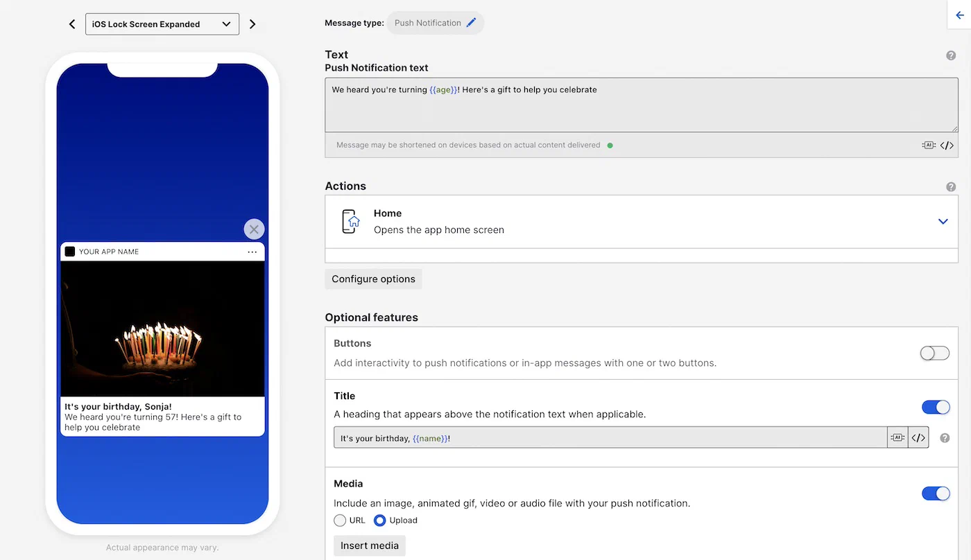Screen dimensions: 971x560
Task: Click the Configure options button
Action: pos(373,279)
